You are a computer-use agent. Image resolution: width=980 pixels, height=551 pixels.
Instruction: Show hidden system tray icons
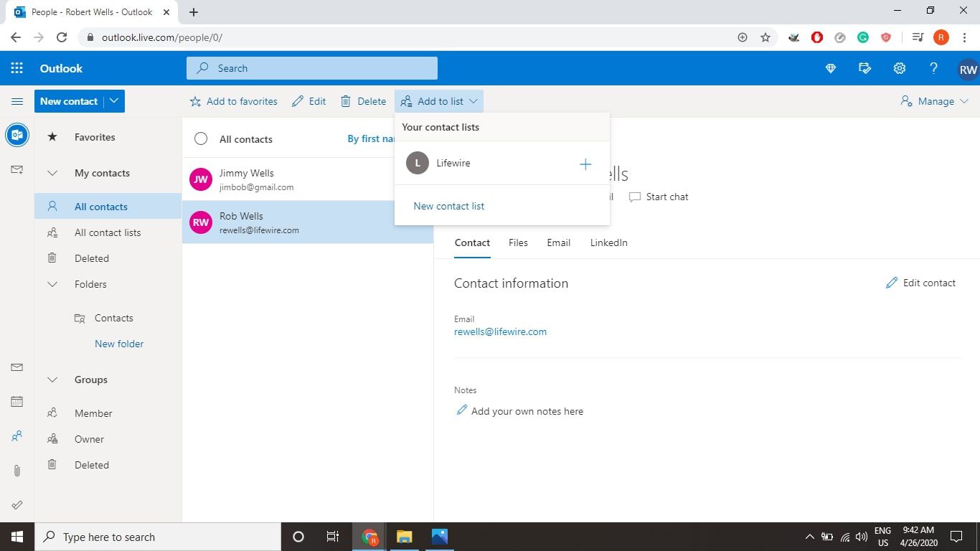point(810,537)
